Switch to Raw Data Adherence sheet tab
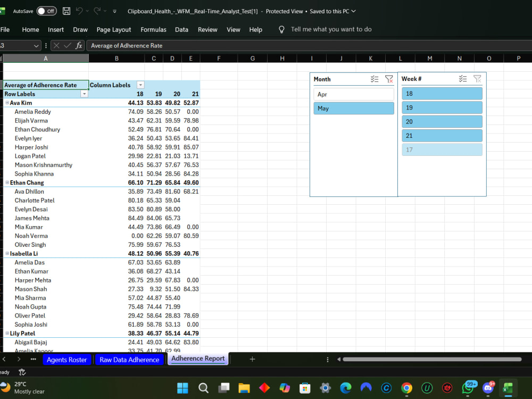Viewport: 532px width, 399px height. click(x=129, y=360)
